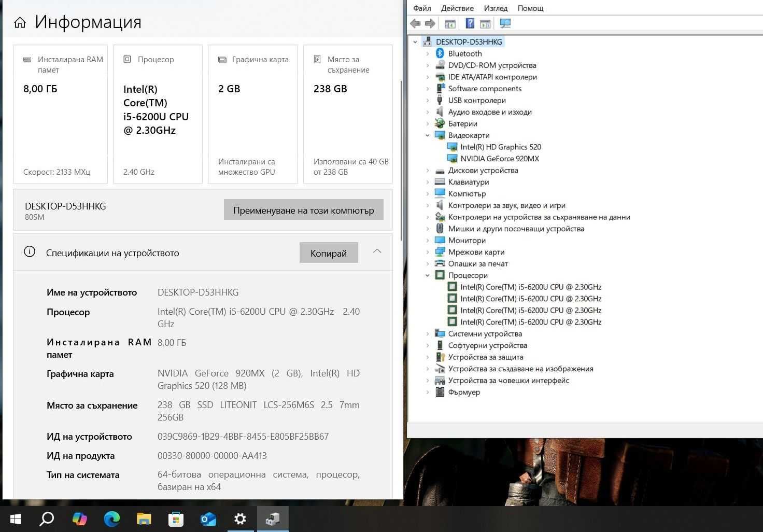Click the scan for hardware changes monitor icon
763x532 pixels.
(505, 23)
